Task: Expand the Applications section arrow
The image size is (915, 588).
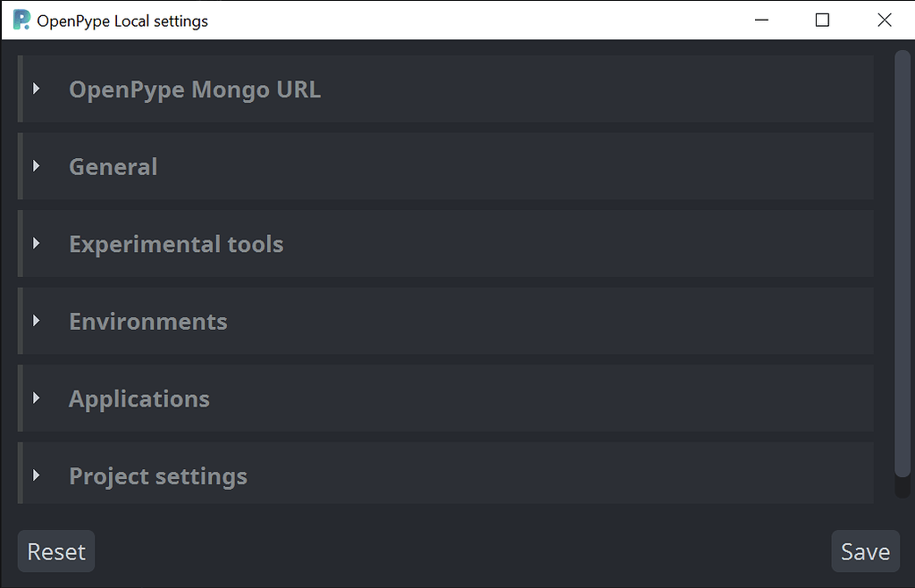Action: [37, 399]
